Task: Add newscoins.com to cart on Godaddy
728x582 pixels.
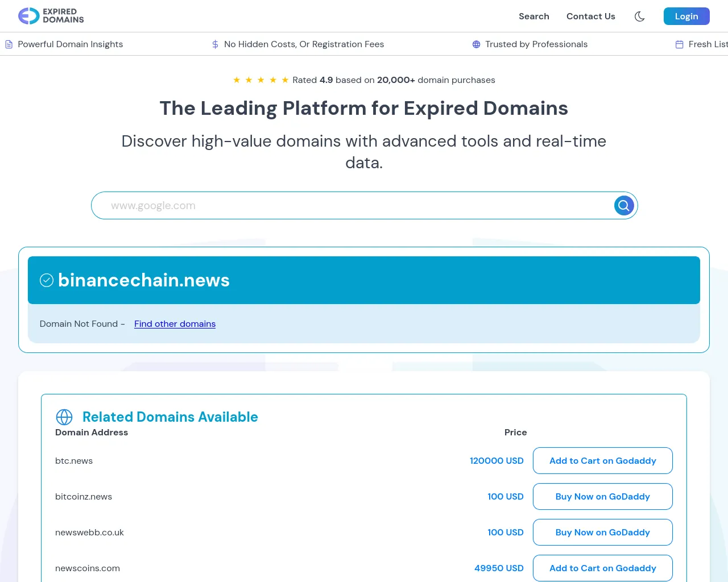Action: point(603,568)
